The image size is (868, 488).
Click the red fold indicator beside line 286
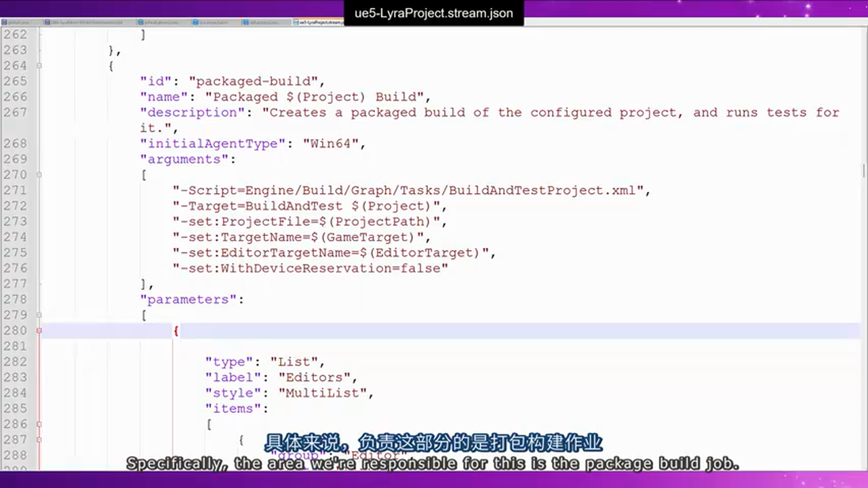coord(39,424)
